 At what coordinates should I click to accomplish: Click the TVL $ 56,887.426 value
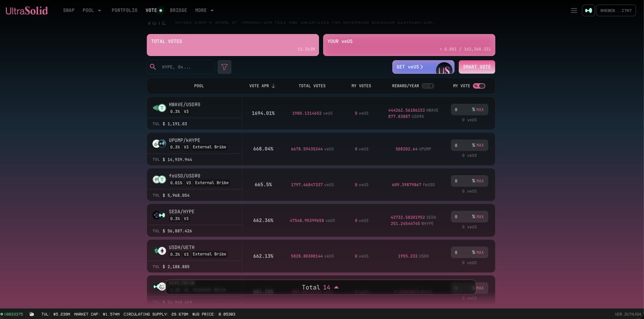[x=177, y=231]
